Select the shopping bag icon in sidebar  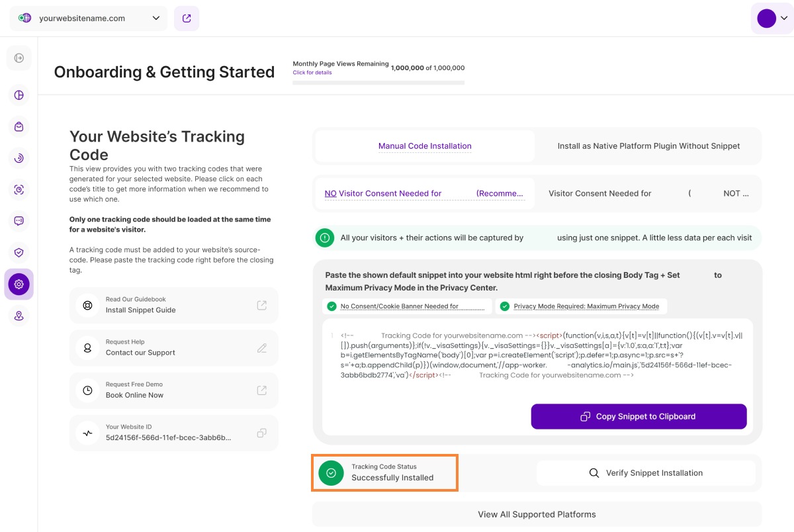pos(19,126)
